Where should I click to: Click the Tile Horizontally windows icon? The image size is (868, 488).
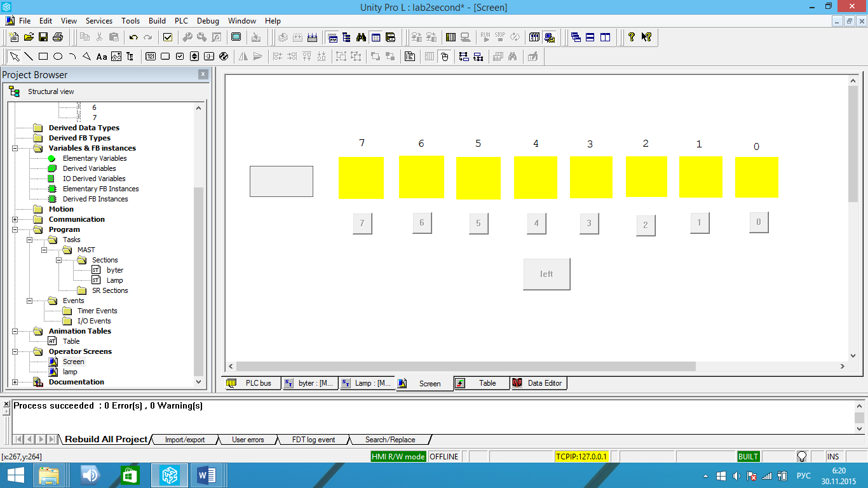point(590,37)
